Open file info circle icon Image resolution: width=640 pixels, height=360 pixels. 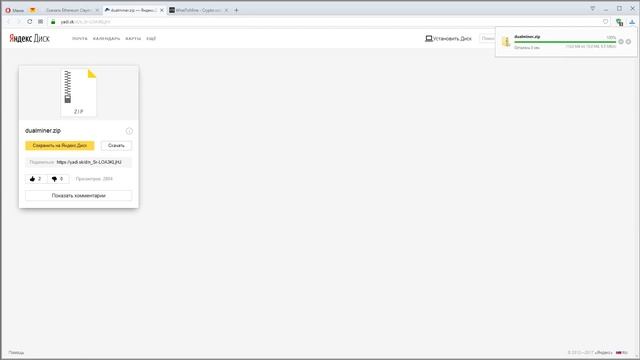[129, 131]
